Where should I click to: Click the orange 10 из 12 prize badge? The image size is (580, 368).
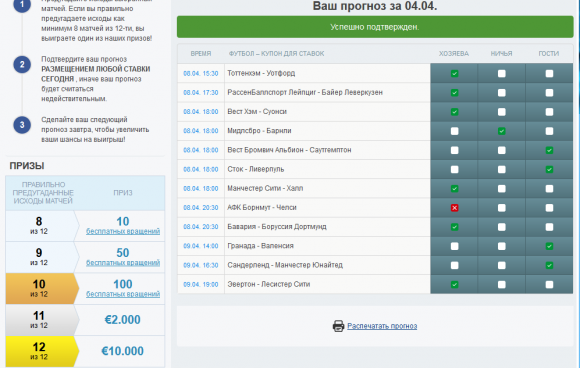pos(42,288)
